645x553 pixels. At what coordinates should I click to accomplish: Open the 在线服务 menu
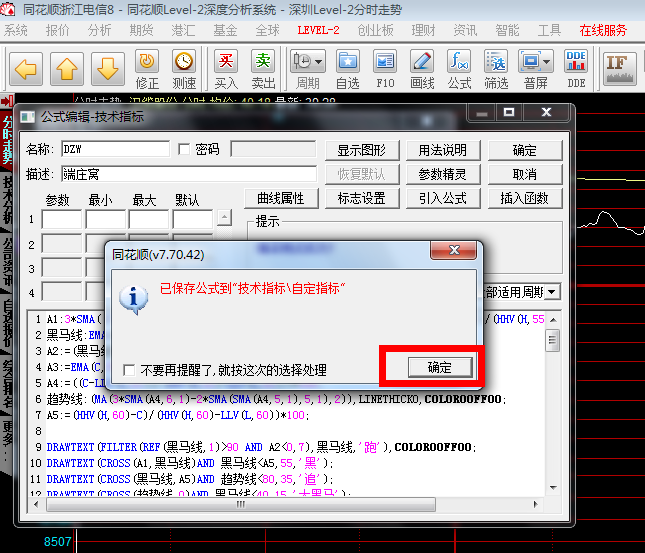(603, 30)
